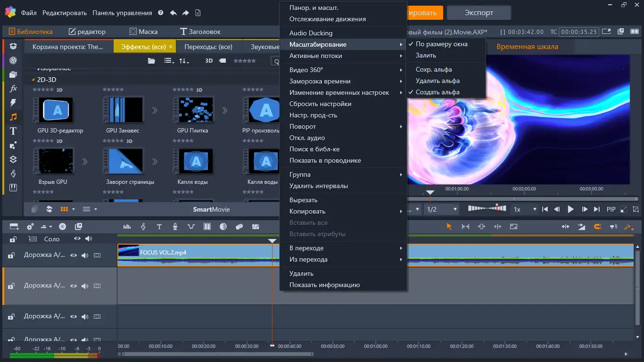Viewport: 644px width, 362px height.
Task: Click the Экспорт button
Action: pyautogui.click(x=479, y=13)
